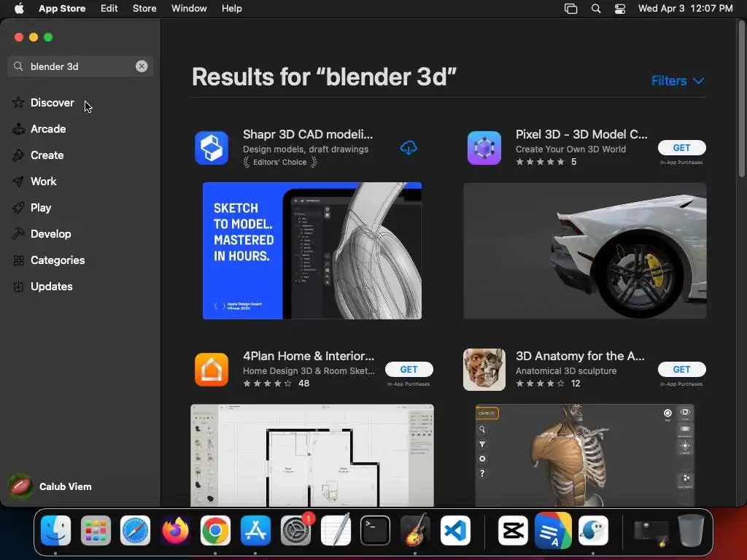This screenshot has height=560, width=747.
Task: Click inside the blender 3d search field
Action: 80,66
